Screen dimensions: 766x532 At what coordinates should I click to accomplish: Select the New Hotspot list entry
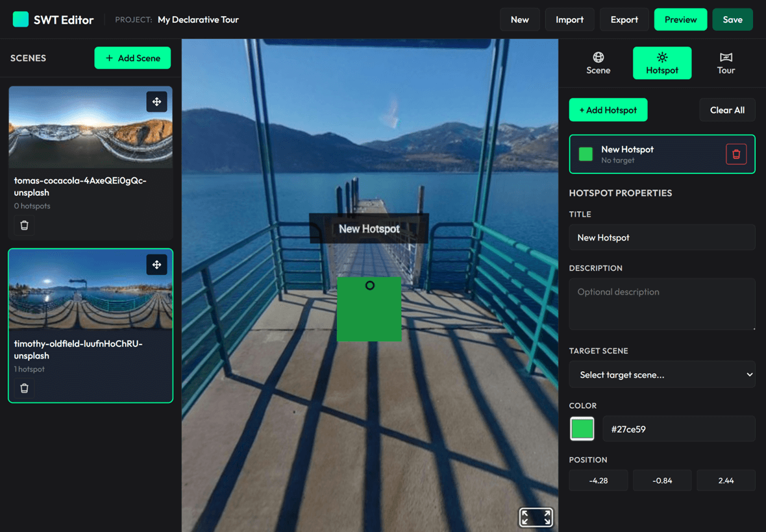coord(662,154)
